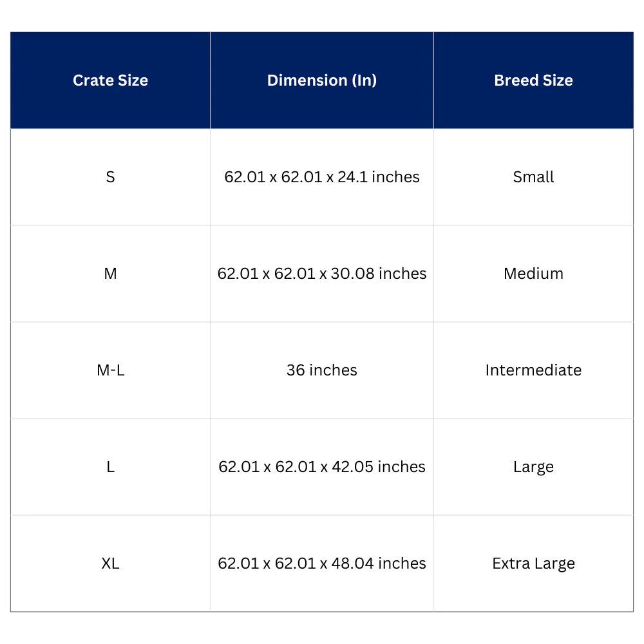Click the 36 inches dimension cell
The width and height of the screenshot is (644, 644).
click(322, 370)
